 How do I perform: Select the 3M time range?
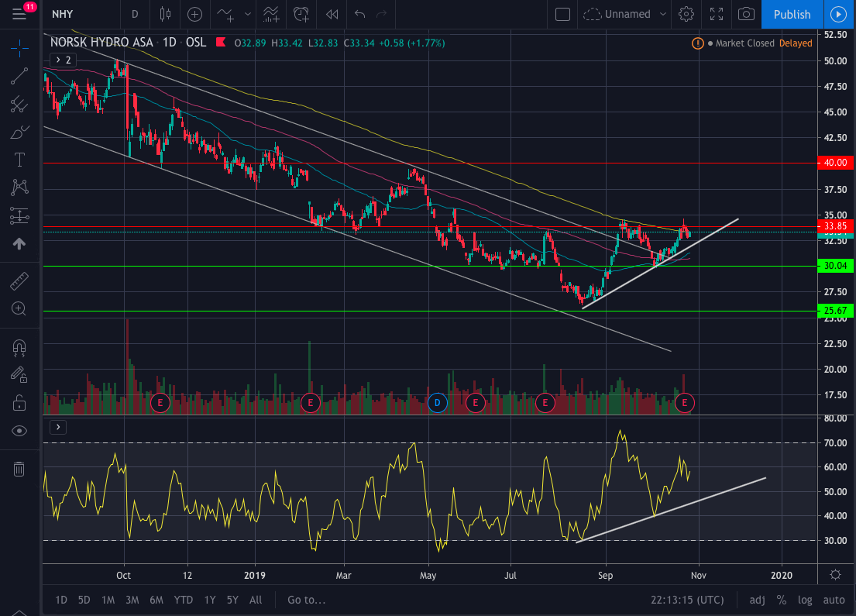coord(132,600)
